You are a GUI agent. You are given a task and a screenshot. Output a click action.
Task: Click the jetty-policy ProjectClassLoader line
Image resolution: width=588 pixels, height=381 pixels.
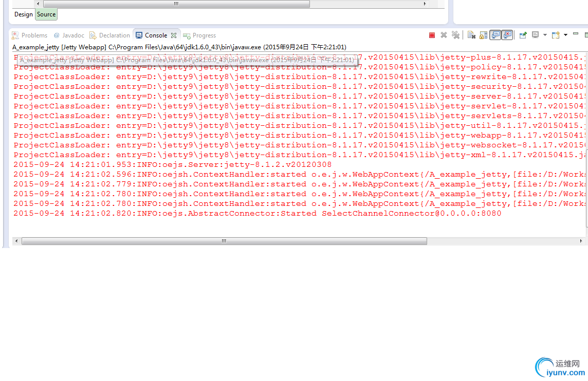click(x=299, y=68)
